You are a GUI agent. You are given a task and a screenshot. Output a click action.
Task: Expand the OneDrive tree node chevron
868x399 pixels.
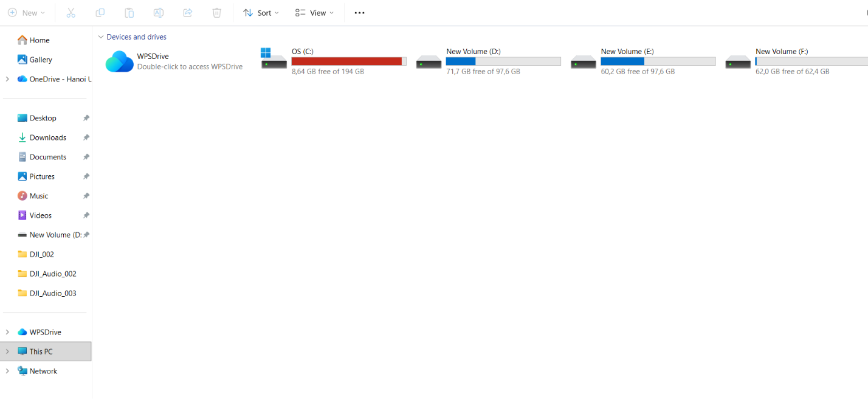[x=7, y=79]
